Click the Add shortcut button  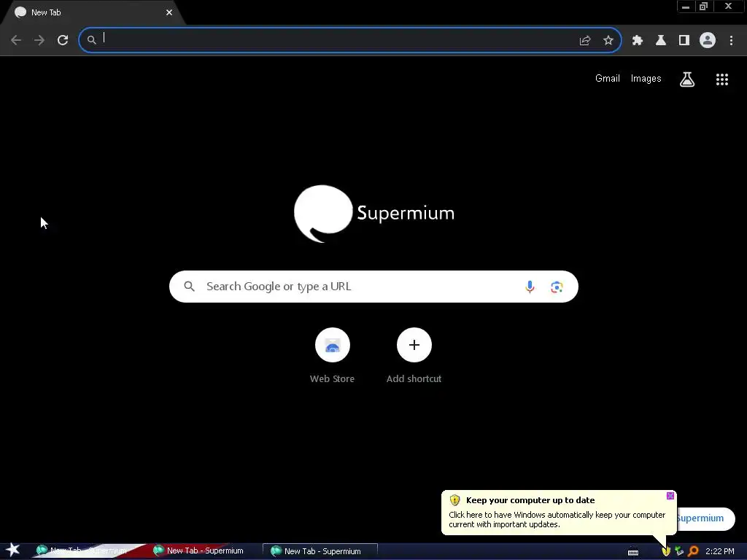414,357
